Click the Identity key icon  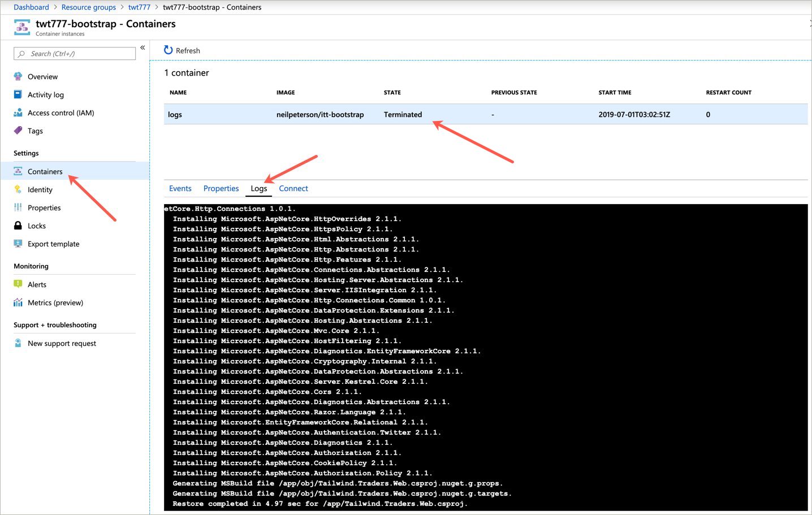(18, 189)
